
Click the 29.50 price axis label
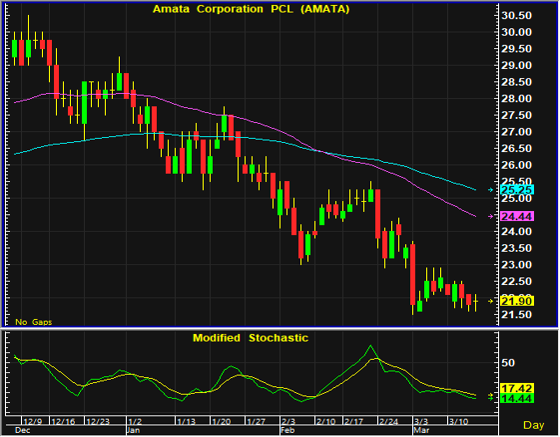click(x=516, y=49)
